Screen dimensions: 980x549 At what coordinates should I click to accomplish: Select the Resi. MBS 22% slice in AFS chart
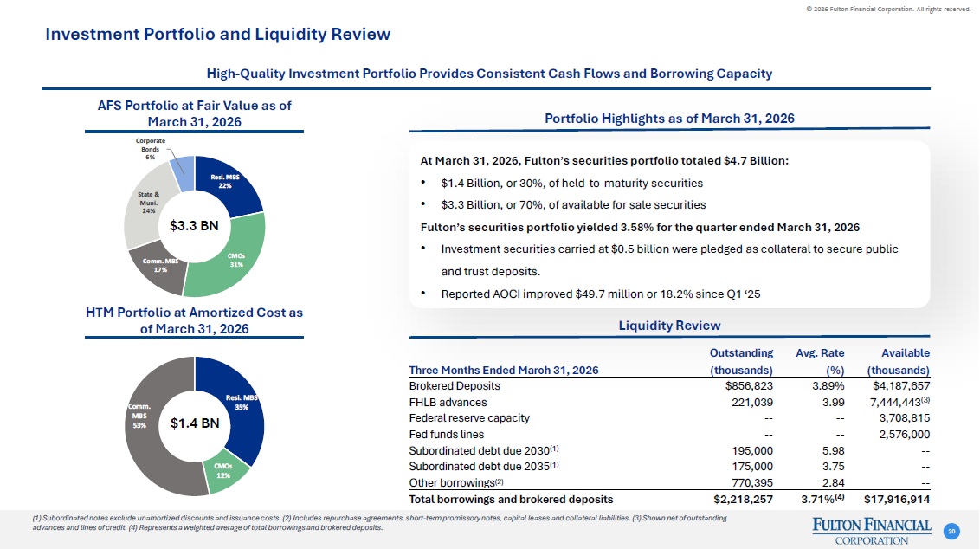(228, 185)
